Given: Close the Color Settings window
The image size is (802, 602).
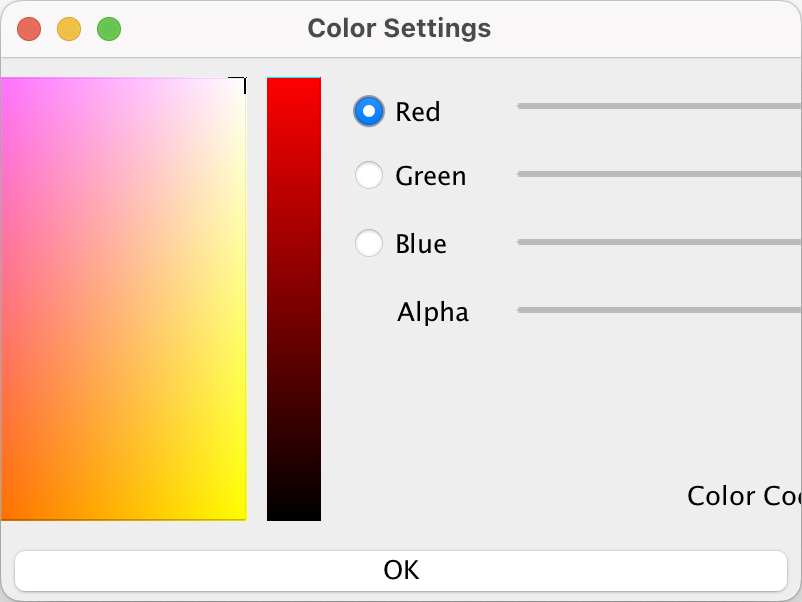Looking at the screenshot, I should pyautogui.click(x=29, y=29).
